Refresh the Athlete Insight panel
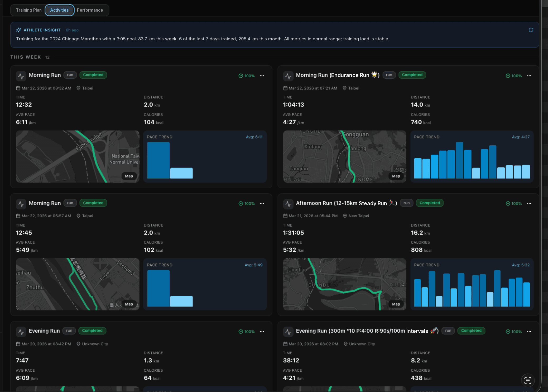The height and width of the screenshot is (392, 548). click(531, 30)
